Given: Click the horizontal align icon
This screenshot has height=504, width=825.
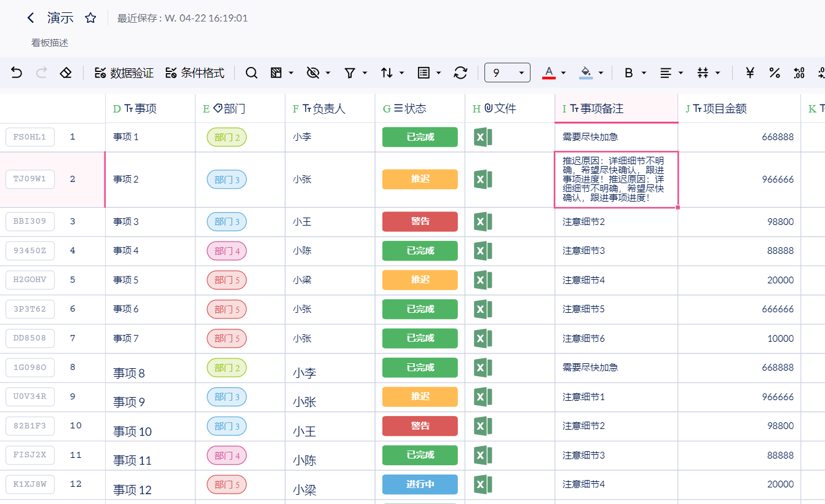Looking at the screenshot, I should (666, 73).
